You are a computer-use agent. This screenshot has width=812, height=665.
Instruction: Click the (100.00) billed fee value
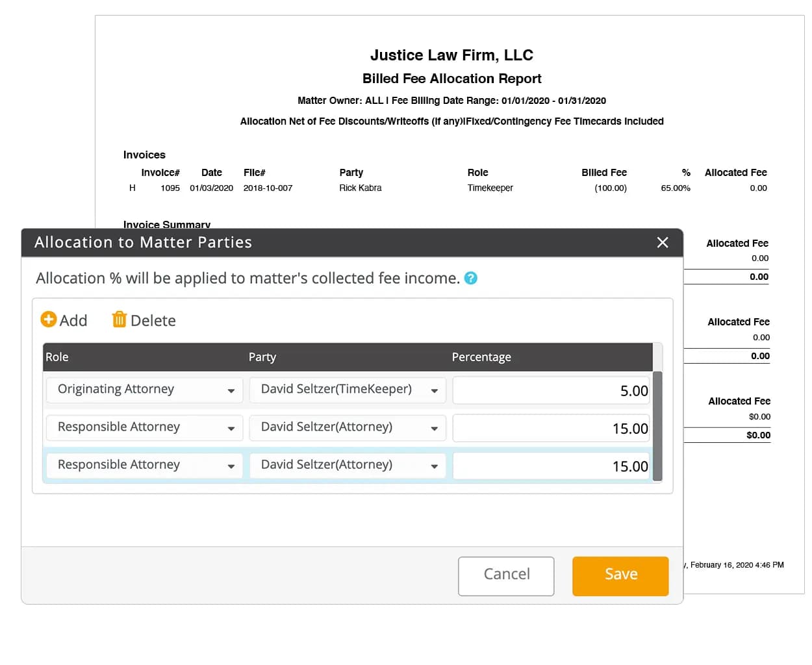tap(611, 188)
